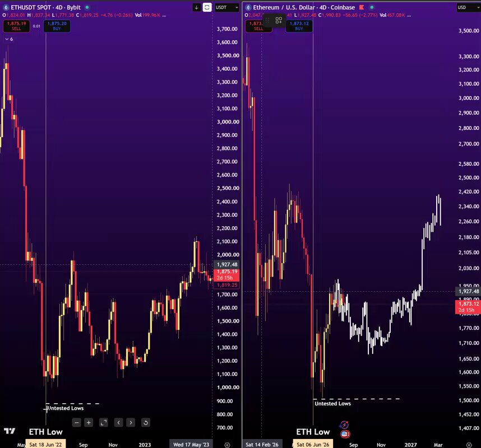Click the down-arrow button on Bybit chart header
Screen dimensions: 481x448
point(197,7)
